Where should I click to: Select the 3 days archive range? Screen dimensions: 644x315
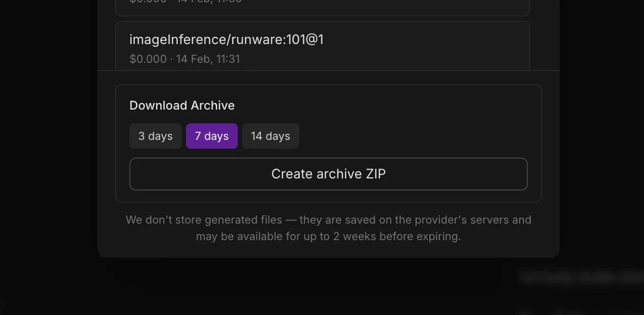coord(155,136)
